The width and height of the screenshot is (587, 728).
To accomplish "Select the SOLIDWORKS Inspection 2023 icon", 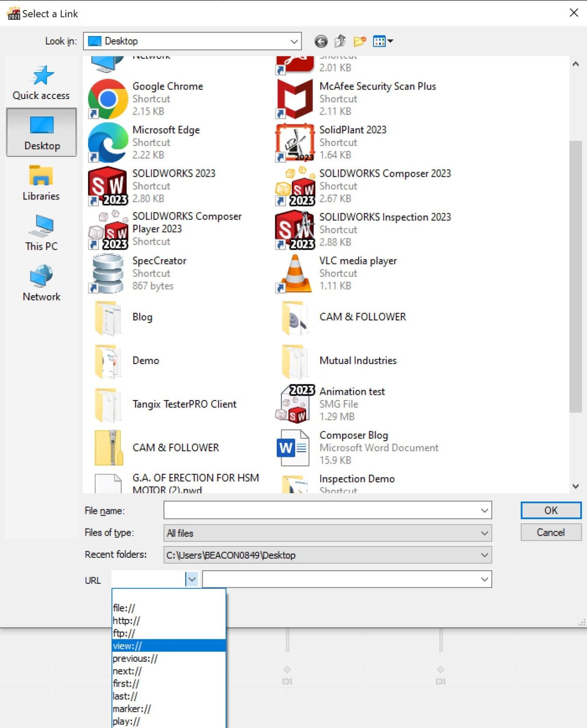I will click(x=295, y=229).
